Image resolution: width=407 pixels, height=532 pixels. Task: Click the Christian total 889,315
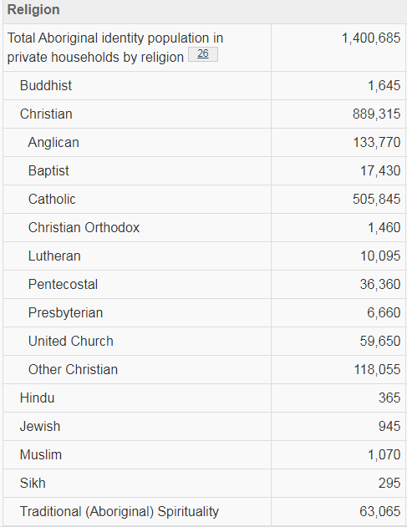tap(376, 114)
